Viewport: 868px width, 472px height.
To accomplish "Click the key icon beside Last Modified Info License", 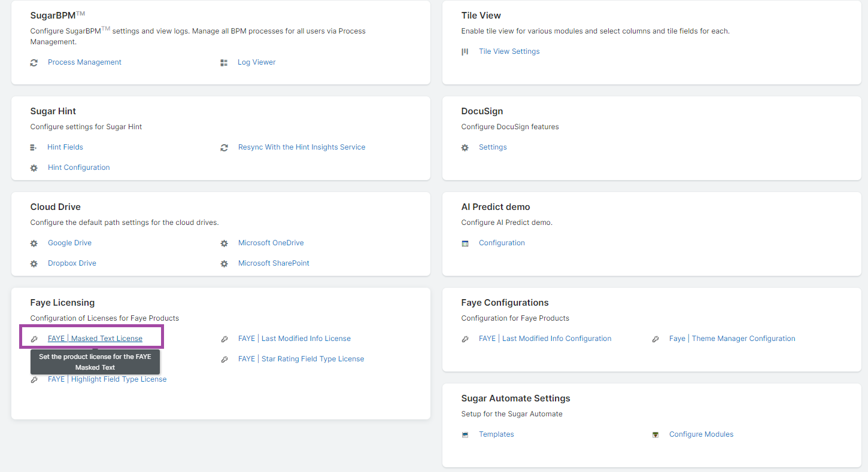I will point(224,339).
